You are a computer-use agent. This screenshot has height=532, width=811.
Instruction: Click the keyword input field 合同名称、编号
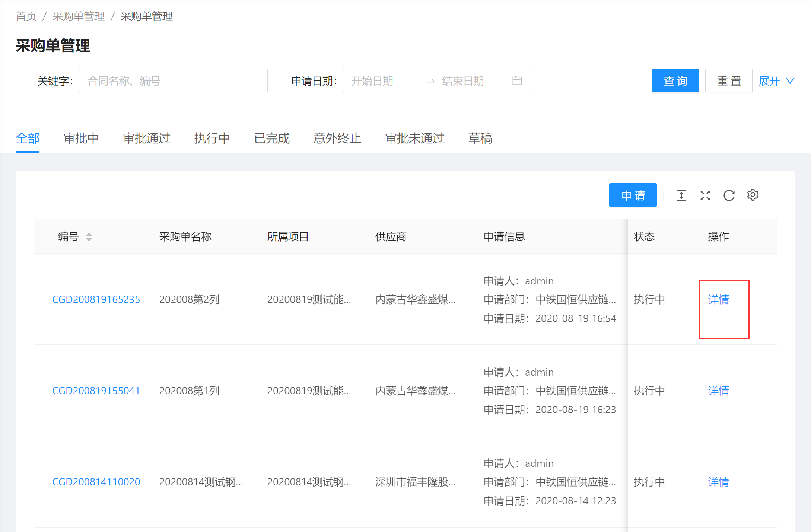tap(173, 80)
